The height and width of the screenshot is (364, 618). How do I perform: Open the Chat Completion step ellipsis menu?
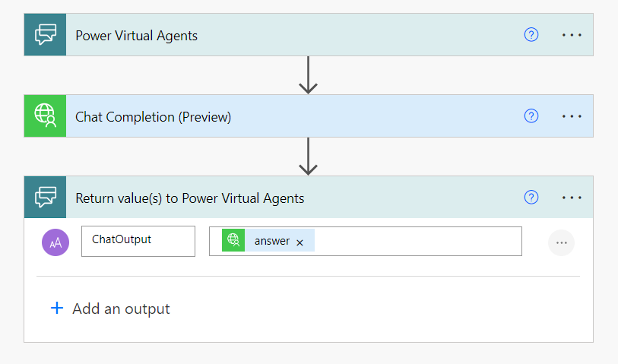point(572,116)
